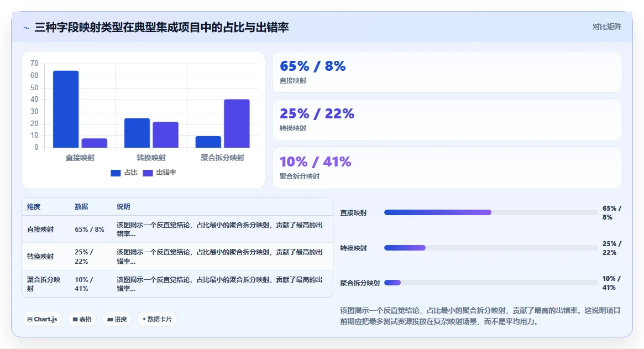Screen dimensions: 644x349
Task: Click the 聚合拆分映射 x-axis label in chart
Action: 222,158
